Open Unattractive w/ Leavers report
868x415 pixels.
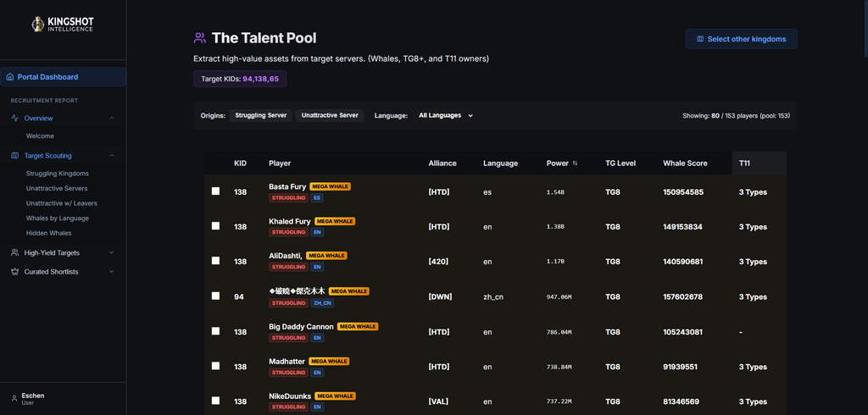[x=61, y=203]
